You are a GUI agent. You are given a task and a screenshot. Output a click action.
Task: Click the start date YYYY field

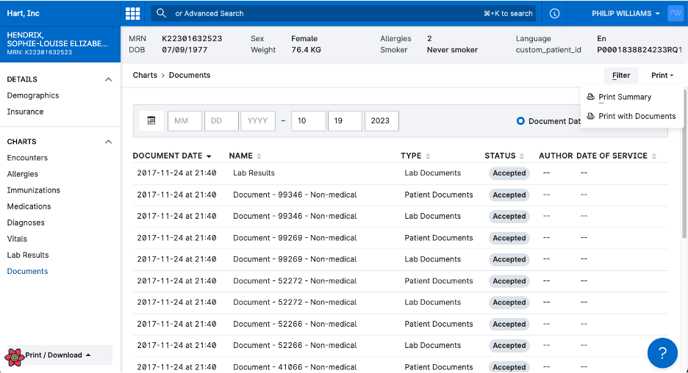[258, 121]
